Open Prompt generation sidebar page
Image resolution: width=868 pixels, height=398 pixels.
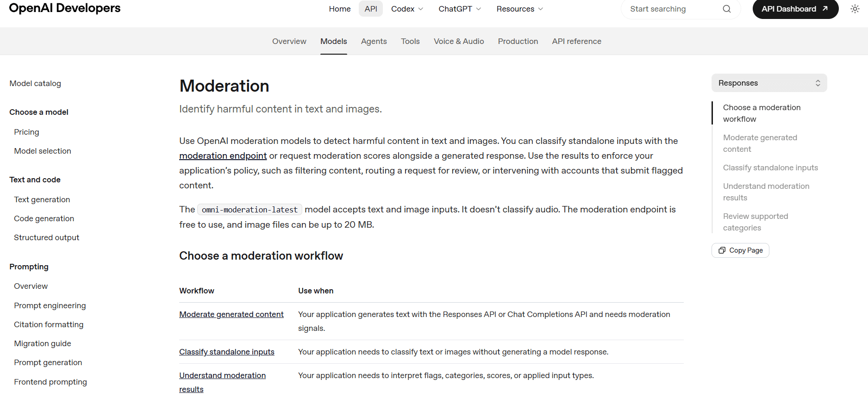click(x=48, y=362)
